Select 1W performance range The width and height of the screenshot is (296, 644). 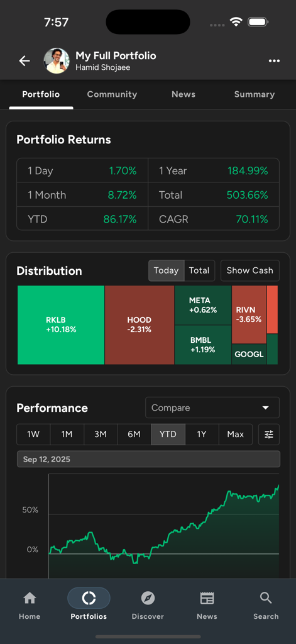33,434
